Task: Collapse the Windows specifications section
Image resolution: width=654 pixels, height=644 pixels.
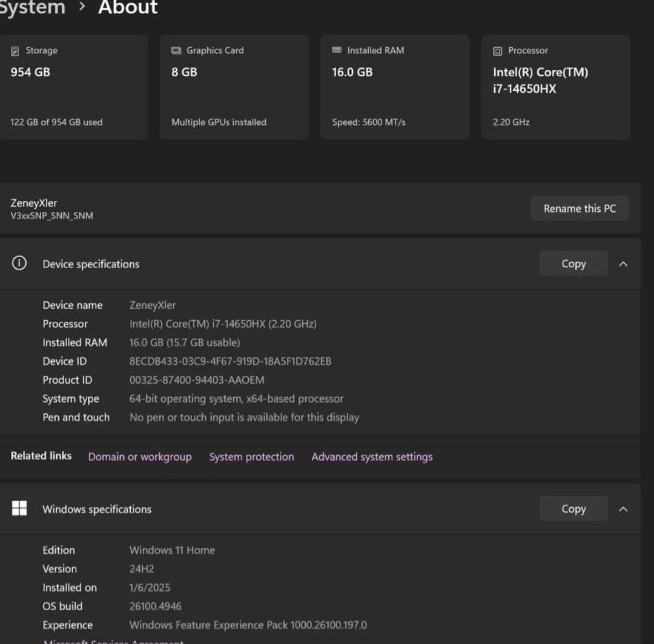Action: coord(623,509)
